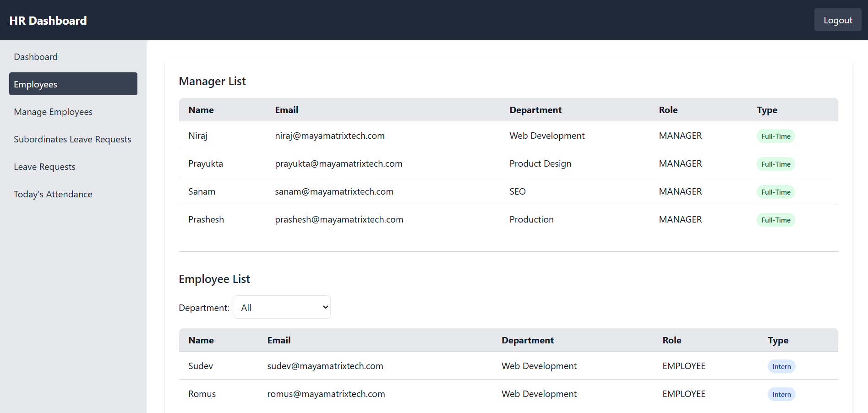Click the Email column header in Employee List
The width and height of the screenshot is (868, 413).
[278, 340]
